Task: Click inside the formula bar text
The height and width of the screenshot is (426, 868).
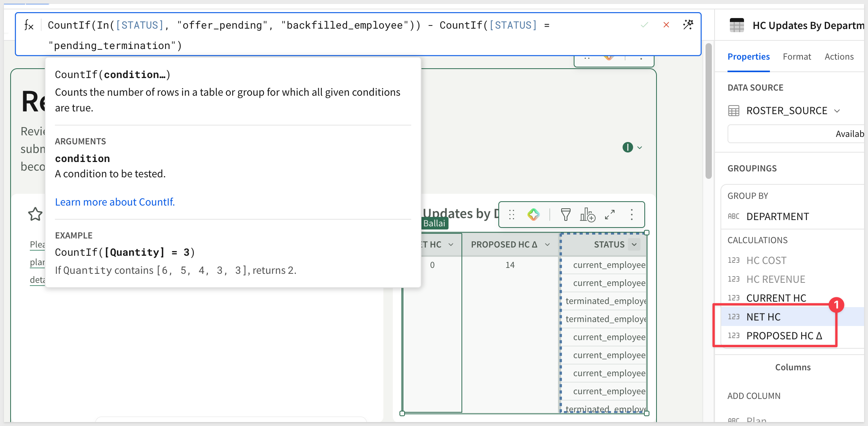Action: coord(298,35)
